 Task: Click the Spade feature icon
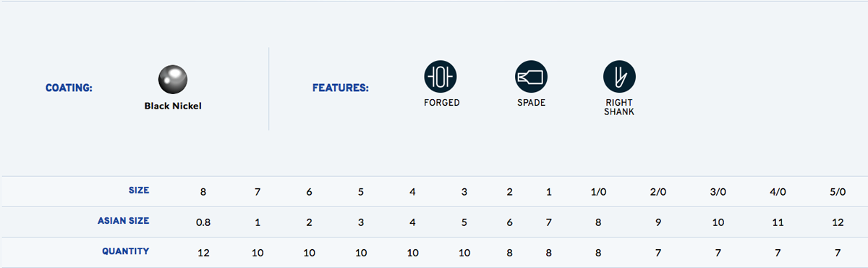(x=531, y=75)
